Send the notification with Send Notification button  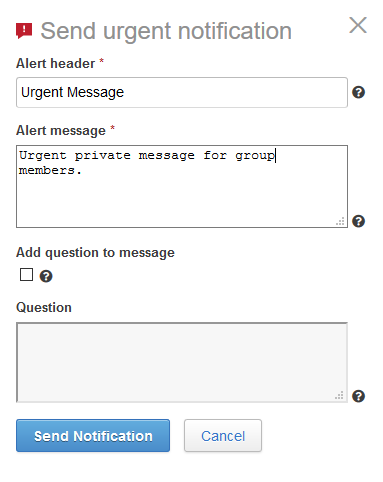(93, 436)
